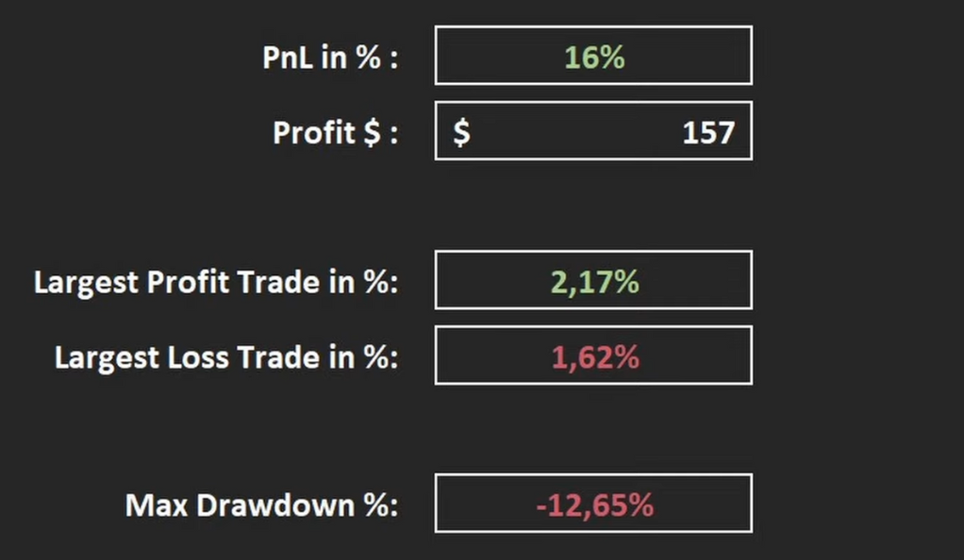Select the PnL in % value cell

click(593, 56)
